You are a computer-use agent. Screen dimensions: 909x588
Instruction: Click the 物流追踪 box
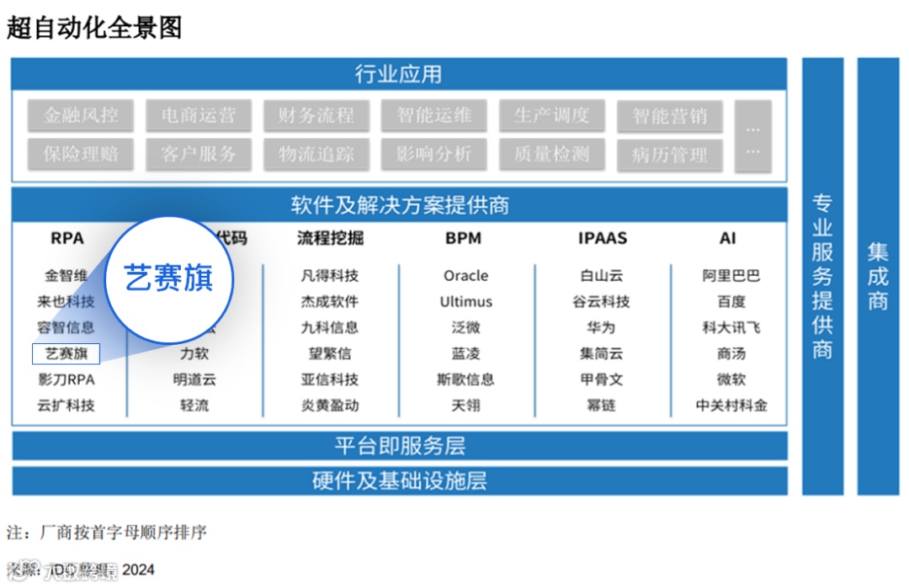[x=316, y=154]
